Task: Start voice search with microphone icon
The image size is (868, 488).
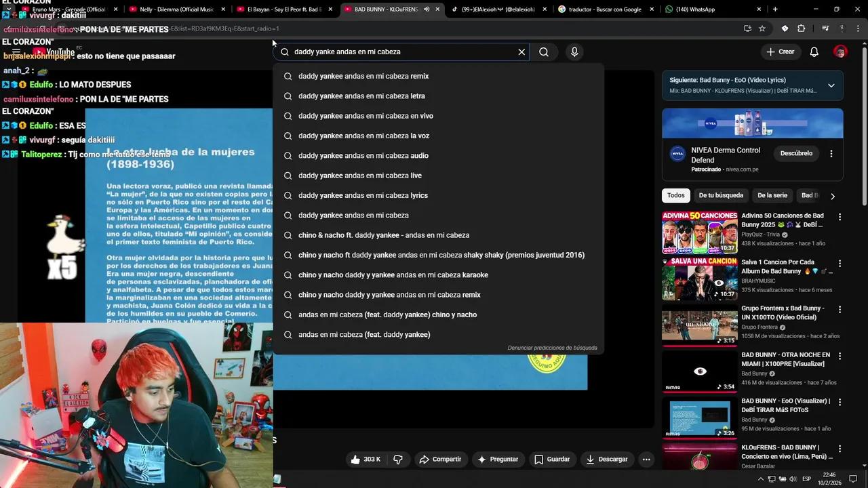Action: click(x=574, y=52)
